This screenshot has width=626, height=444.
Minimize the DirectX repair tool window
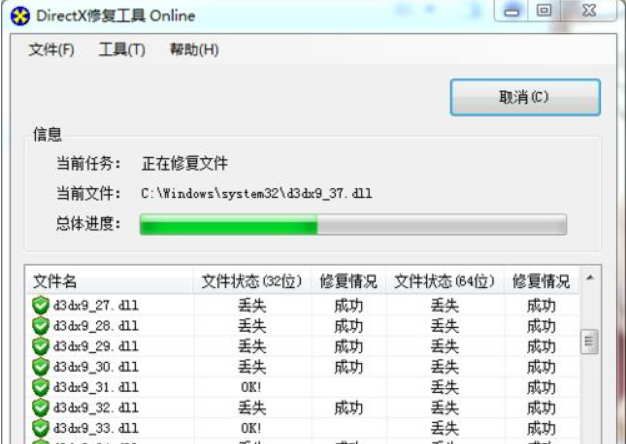pos(511,11)
